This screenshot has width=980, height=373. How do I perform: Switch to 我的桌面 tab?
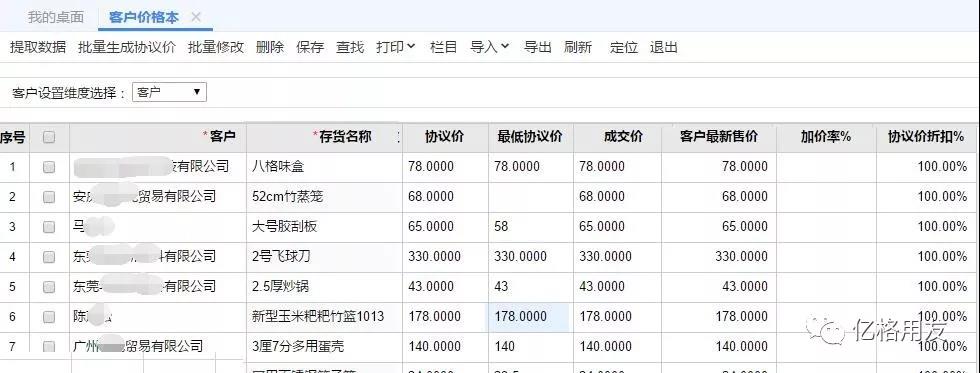click(56, 17)
